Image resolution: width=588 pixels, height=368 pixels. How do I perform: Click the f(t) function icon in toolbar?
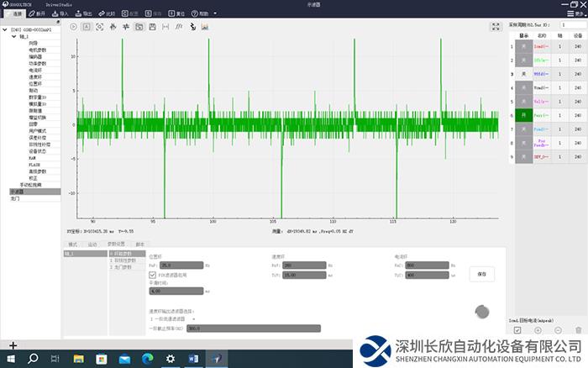point(178,27)
